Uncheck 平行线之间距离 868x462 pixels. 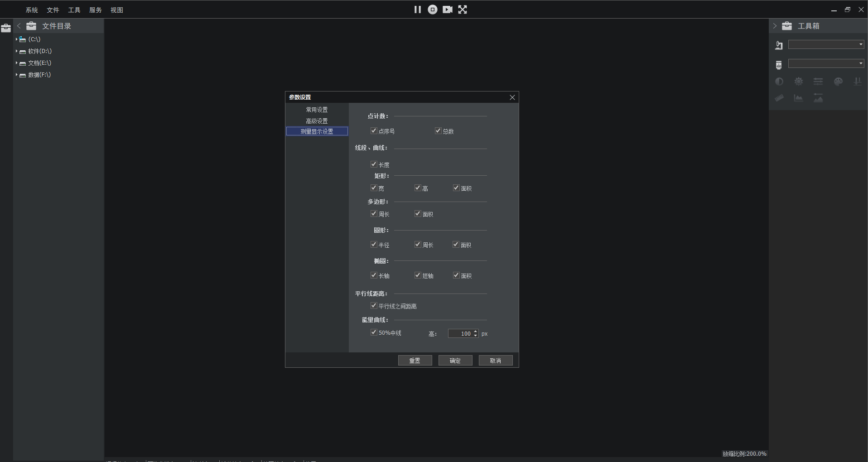374,306
